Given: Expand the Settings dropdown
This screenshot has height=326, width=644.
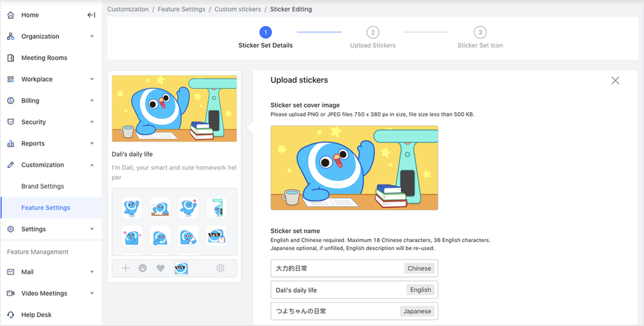Looking at the screenshot, I should click(92, 229).
